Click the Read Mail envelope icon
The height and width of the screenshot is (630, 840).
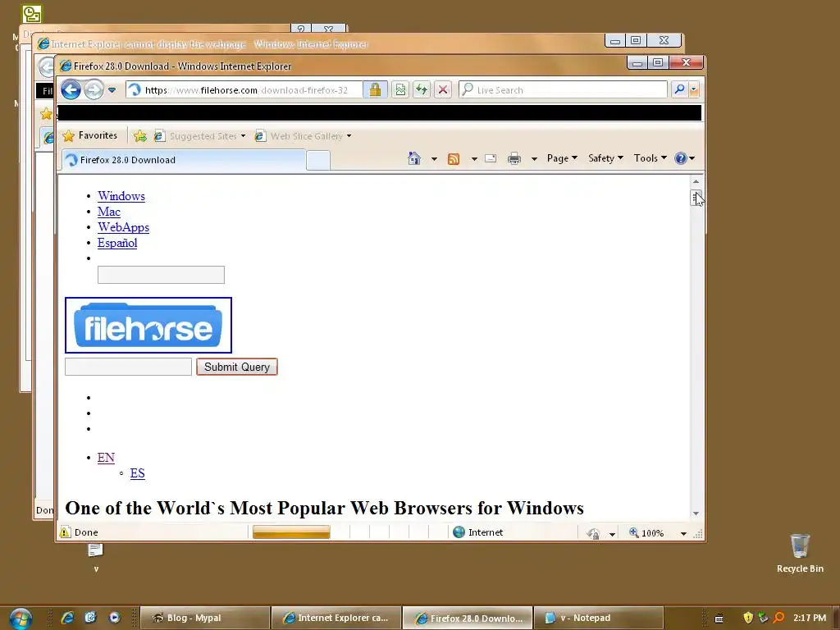pos(491,158)
